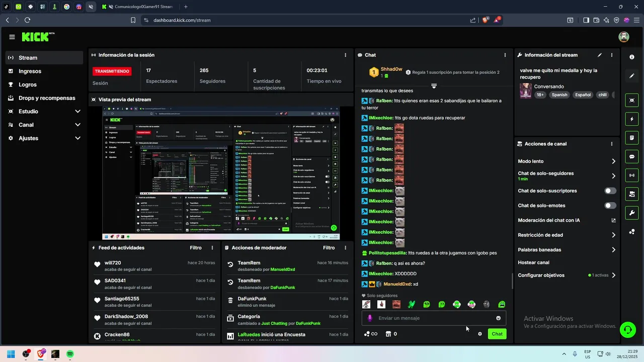The width and height of the screenshot is (644, 362).
Task: Toggle Chat de solo-emotes switch
Action: [x=610, y=206]
